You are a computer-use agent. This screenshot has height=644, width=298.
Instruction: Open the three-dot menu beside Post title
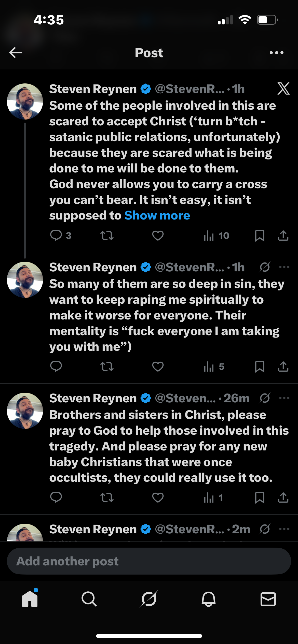pos(276,53)
